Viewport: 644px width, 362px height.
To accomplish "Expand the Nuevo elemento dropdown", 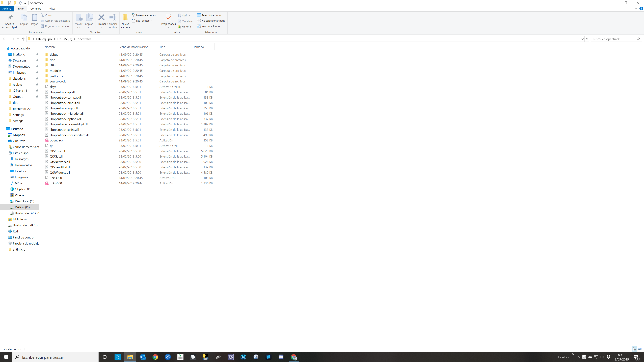I will (157, 15).
